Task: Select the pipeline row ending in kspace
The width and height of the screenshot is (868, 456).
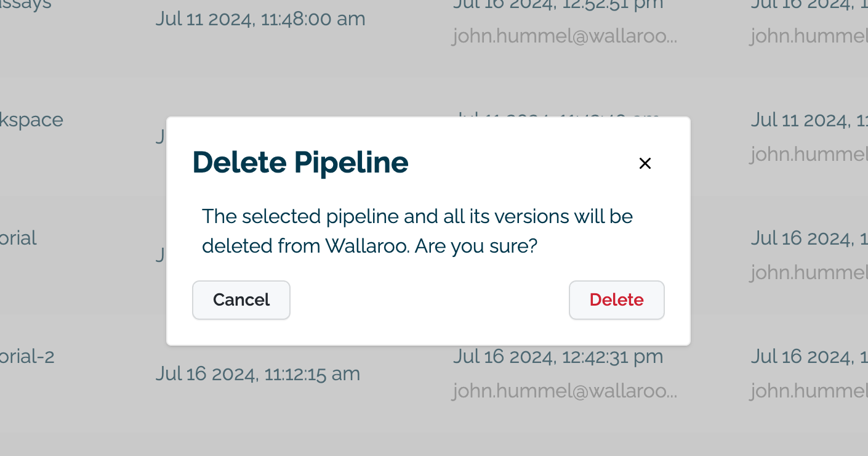Action: (x=31, y=120)
